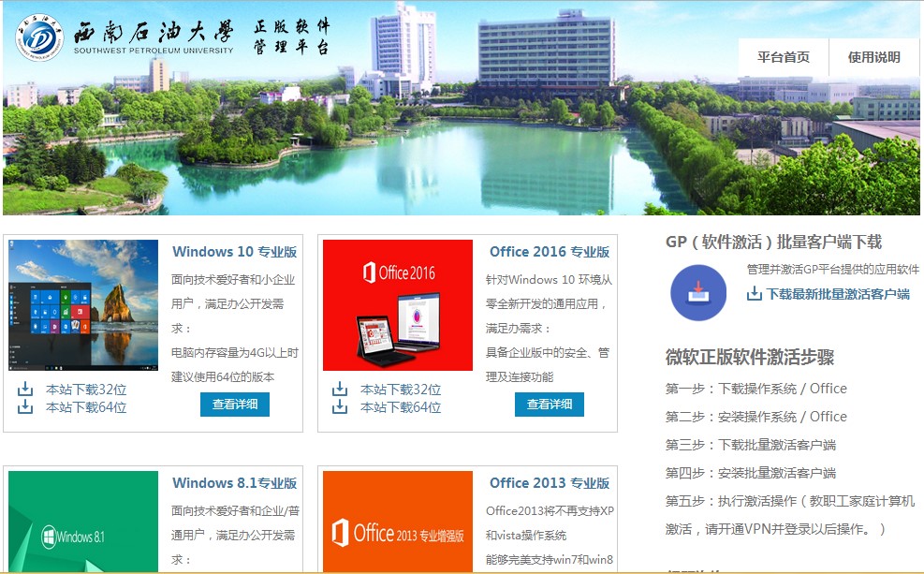Click 查看详细 button in Windows 10 card
The width and height of the screenshot is (924, 574).
(235, 405)
